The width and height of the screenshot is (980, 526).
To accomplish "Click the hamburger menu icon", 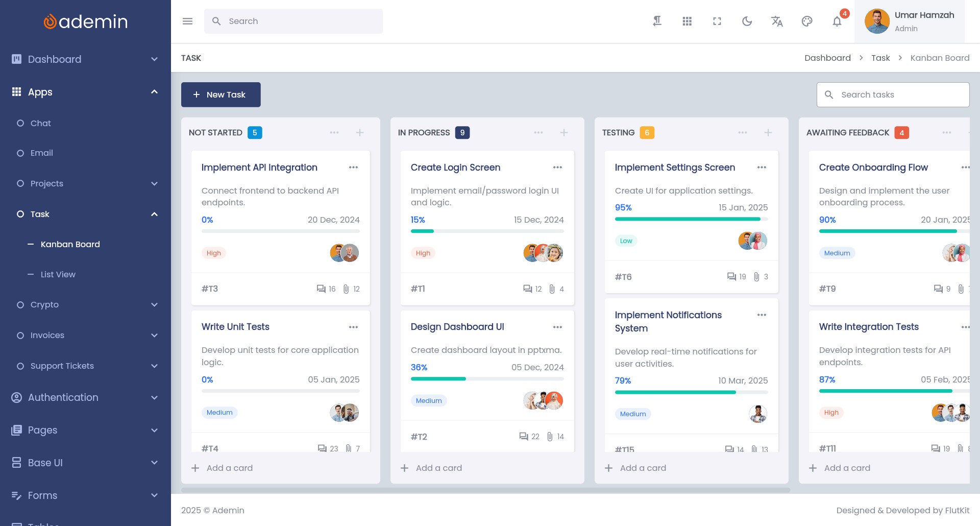I will pos(187,21).
